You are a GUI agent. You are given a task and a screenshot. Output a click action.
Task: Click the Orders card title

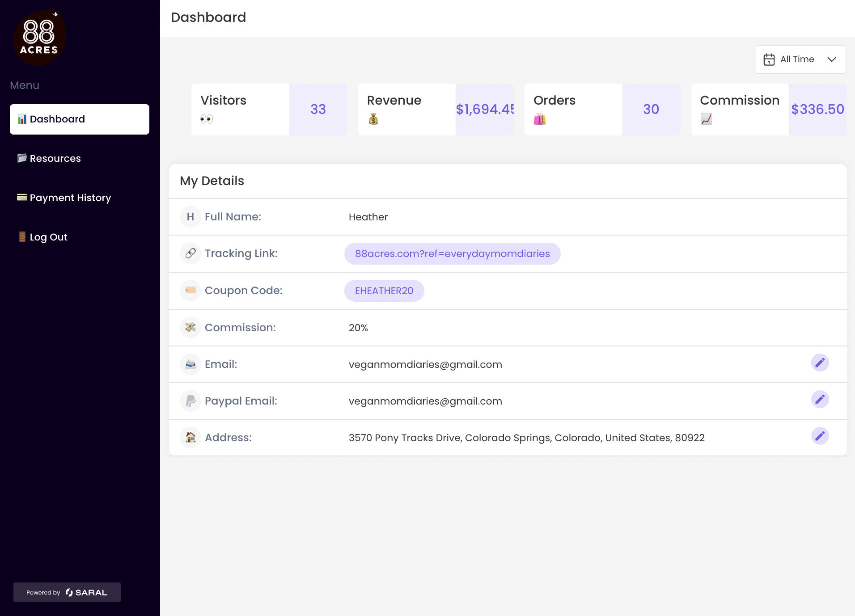tap(554, 100)
